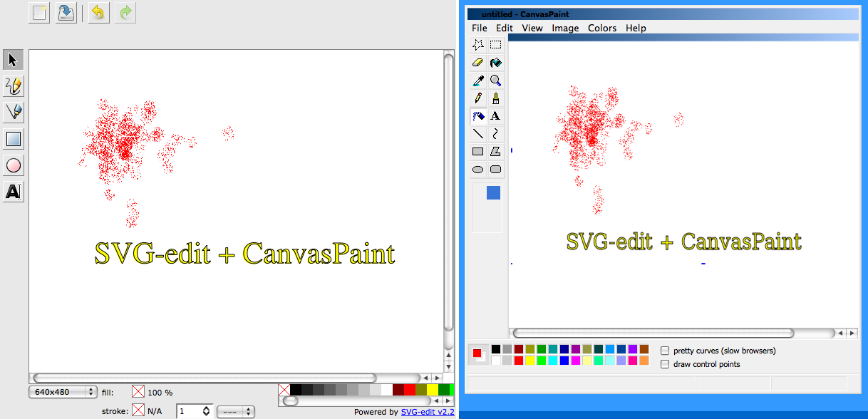Click the CanvasPaint window title bar
The image size is (868, 419).
(662, 14)
